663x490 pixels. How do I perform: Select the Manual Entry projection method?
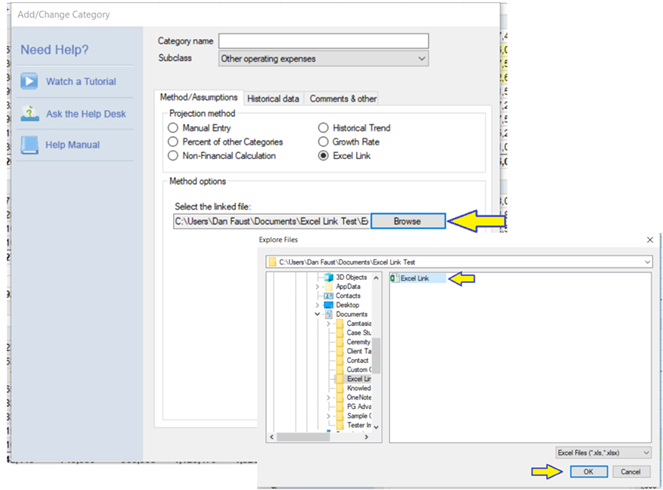[174, 129]
